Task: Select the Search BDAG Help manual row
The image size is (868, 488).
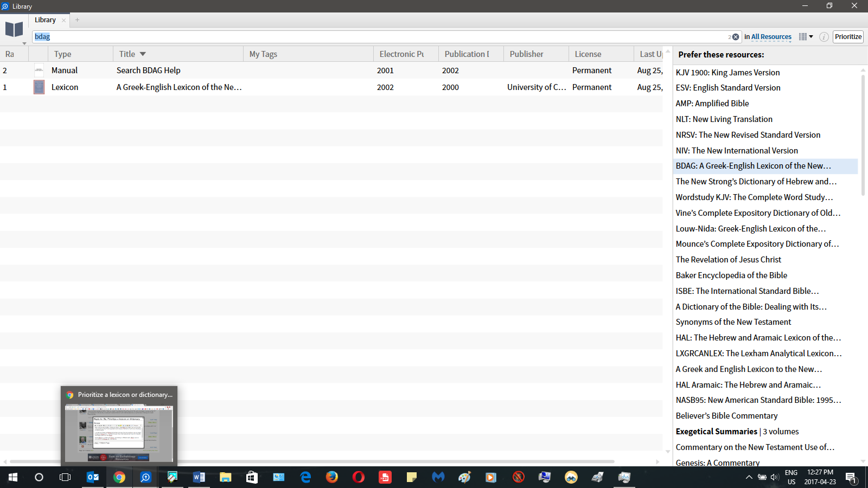Action: pyautogui.click(x=331, y=70)
